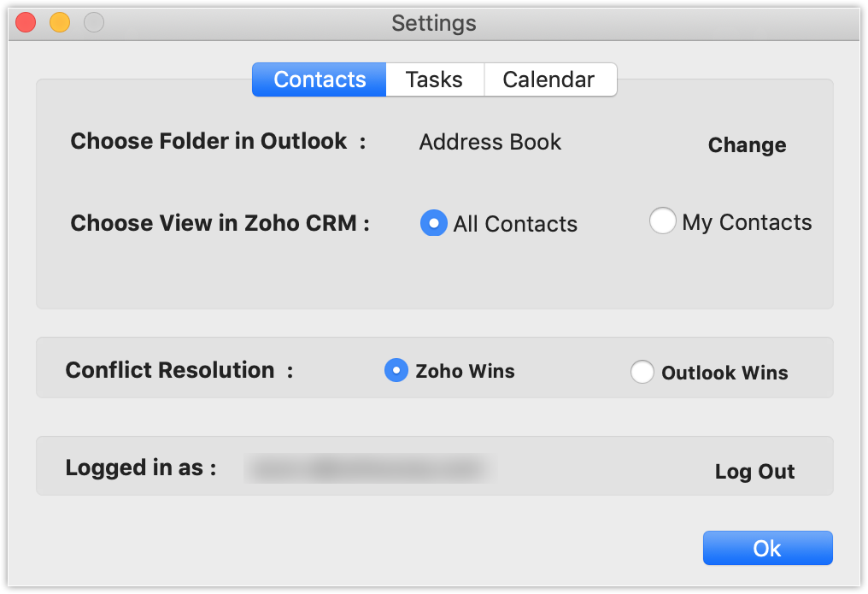Click the Choose View in Zoho CRM label
This screenshot has height=594, width=868.
pos(220,223)
